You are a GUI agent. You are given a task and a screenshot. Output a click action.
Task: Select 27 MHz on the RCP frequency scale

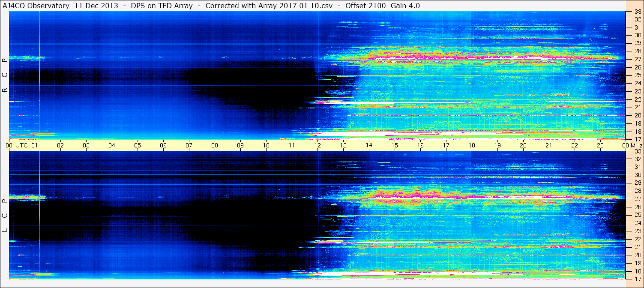[x=638, y=59]
